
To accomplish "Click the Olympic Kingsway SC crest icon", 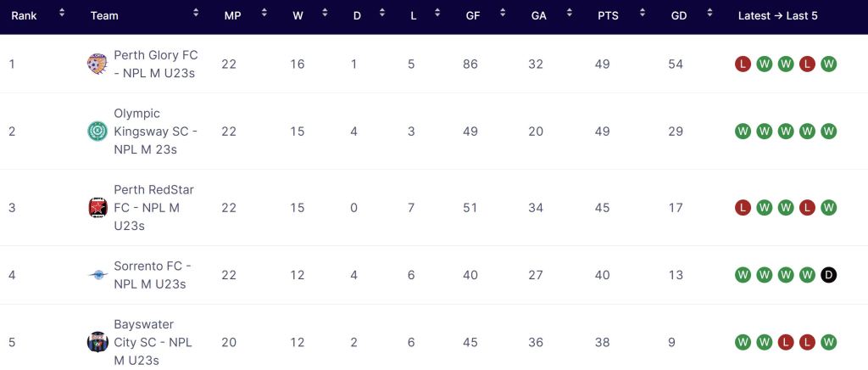I will pyautogui.click(x=97, y=132).
